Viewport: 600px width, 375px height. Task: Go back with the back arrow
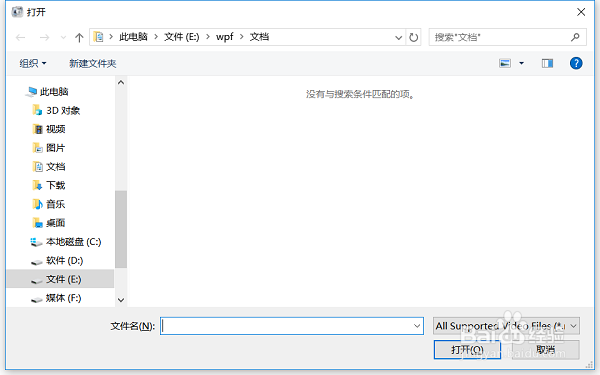click(21, 37)
